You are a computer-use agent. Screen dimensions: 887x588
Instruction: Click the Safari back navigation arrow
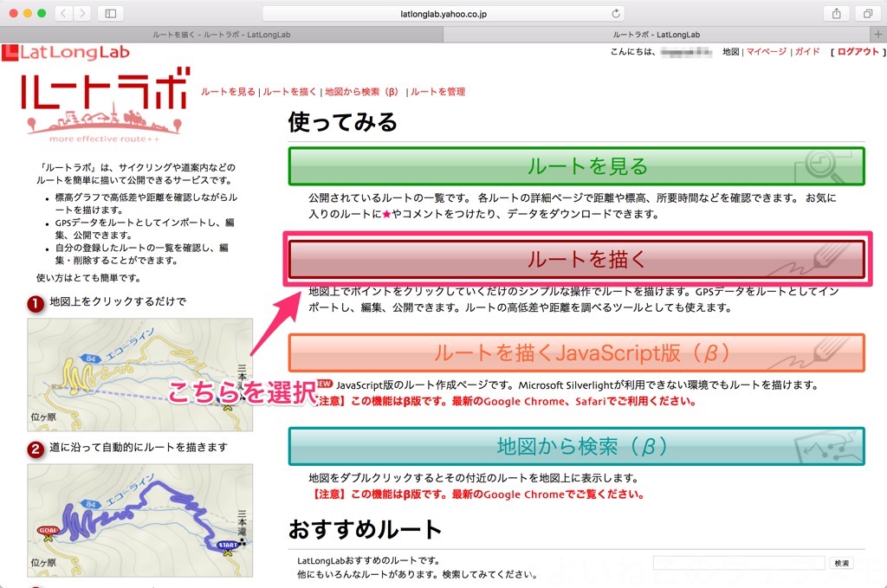(64, 14)
